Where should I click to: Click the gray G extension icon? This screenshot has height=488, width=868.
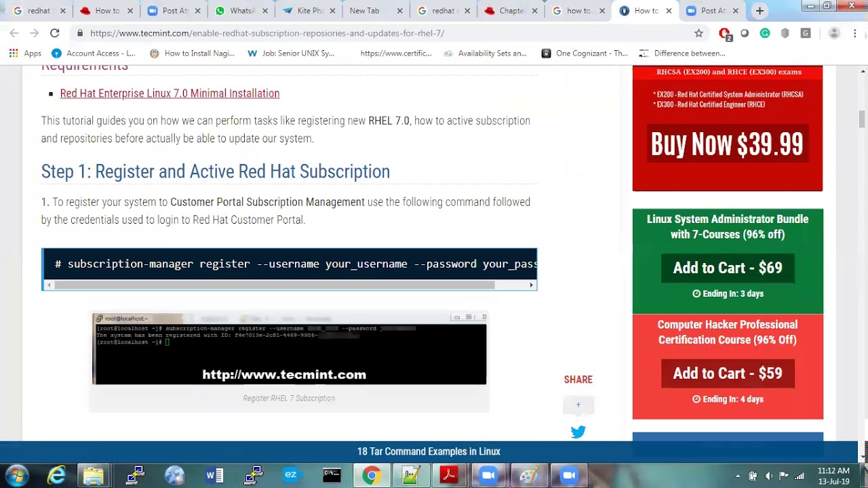click(806, 33)
